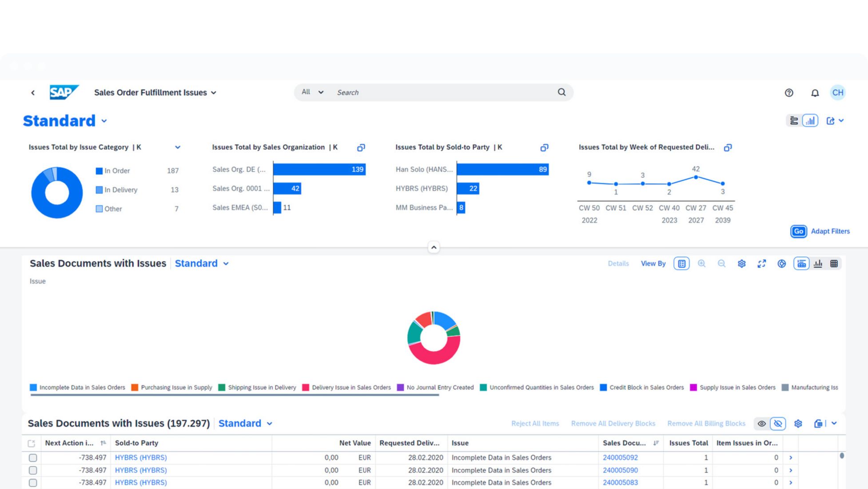Open the help question mark icon

(x=789, y=92)
